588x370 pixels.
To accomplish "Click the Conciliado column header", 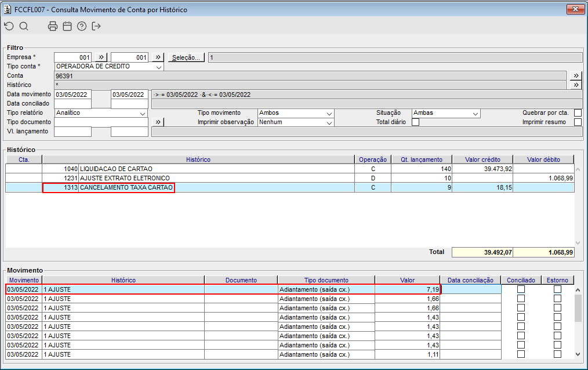I will (521, 280).
